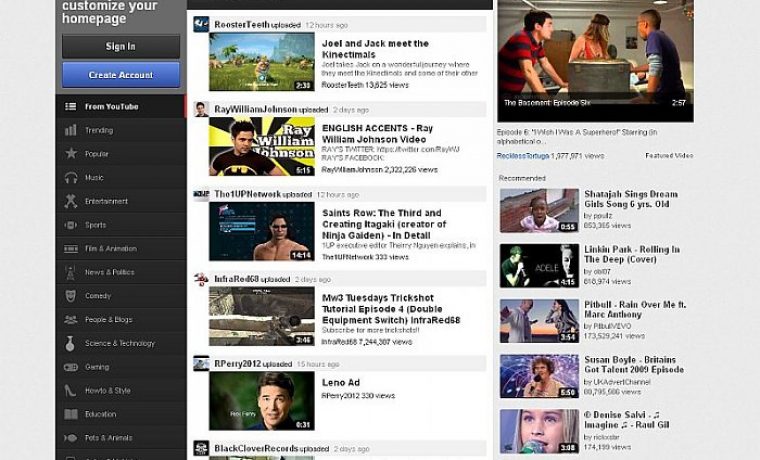Click the News & Politics icon
The height and width of the screenshot is (460, 760).
point(71,272)
